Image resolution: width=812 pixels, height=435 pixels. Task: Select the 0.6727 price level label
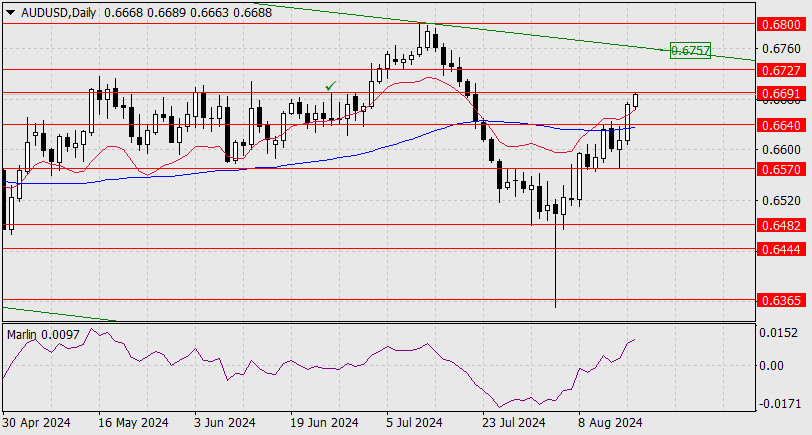pyautogui.click(x=781, y=70)
